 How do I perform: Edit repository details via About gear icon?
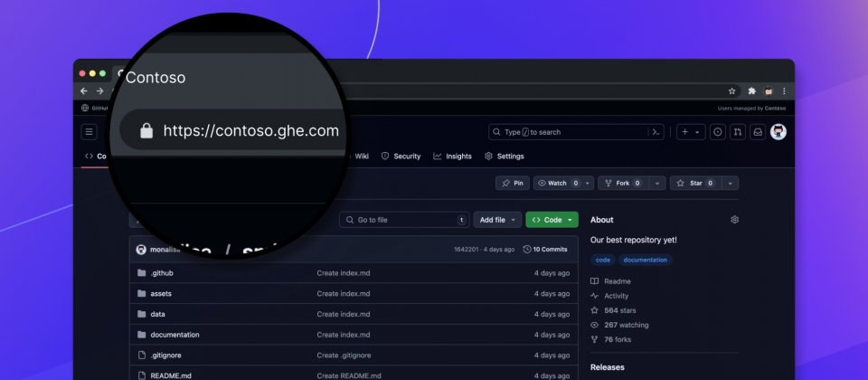click(734, 220)
